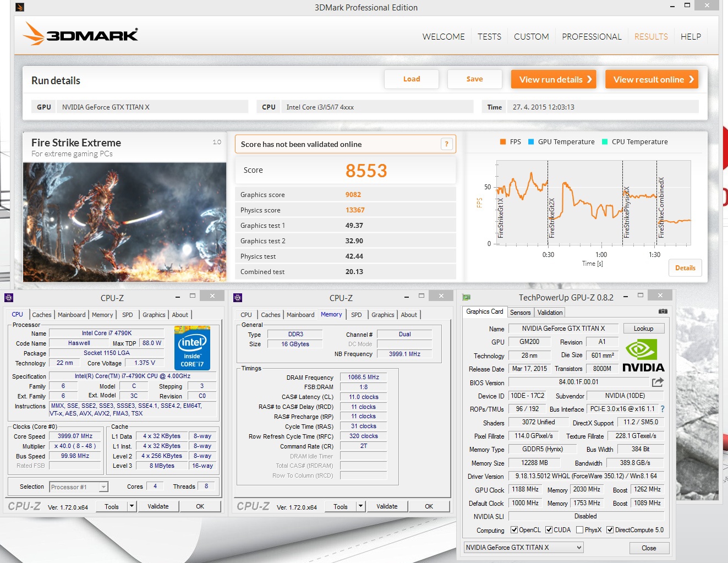Image resolution: width=728 pixels, height=563 pixels.
Task: Click the overall score 8553
Action: [x=366, y=171]
